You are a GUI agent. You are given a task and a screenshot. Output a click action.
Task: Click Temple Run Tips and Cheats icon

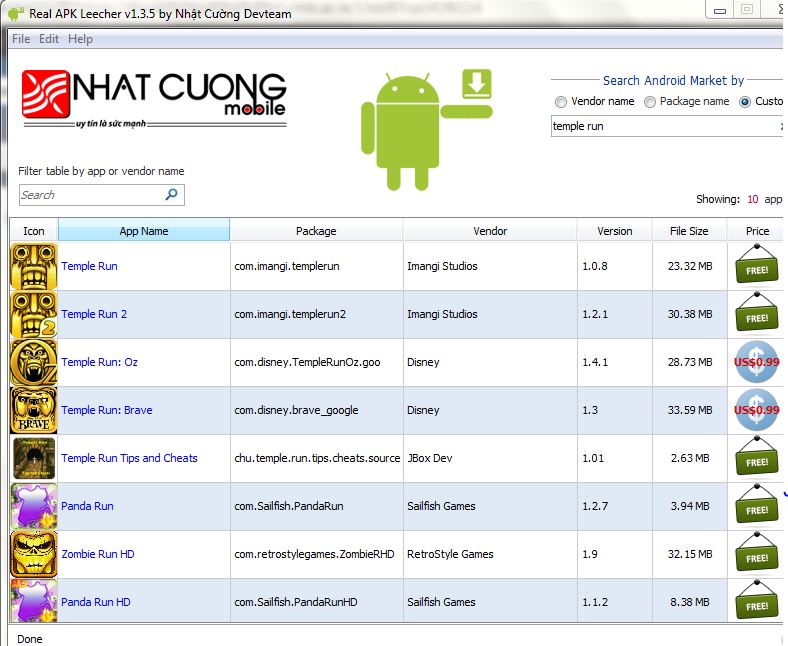34,458
